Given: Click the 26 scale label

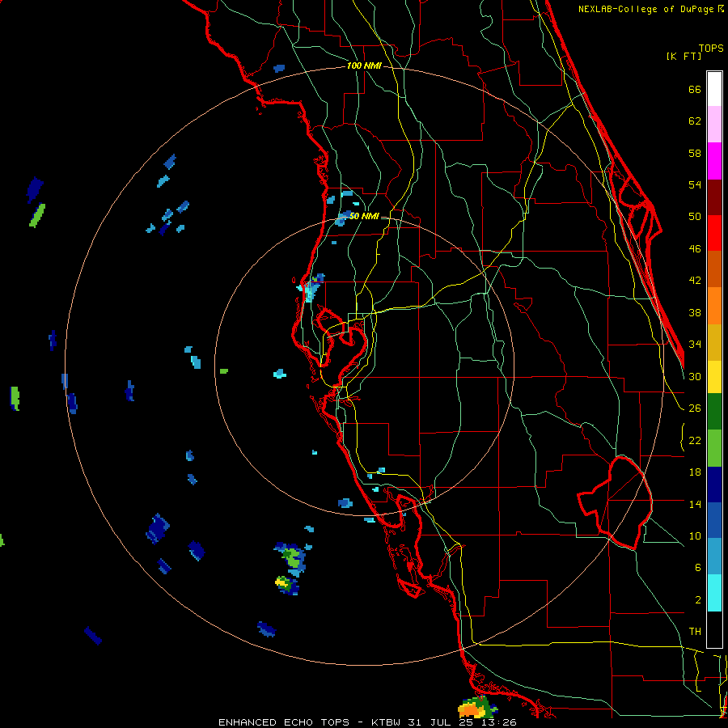Looking at the screenshot, I should coord(695,408).
